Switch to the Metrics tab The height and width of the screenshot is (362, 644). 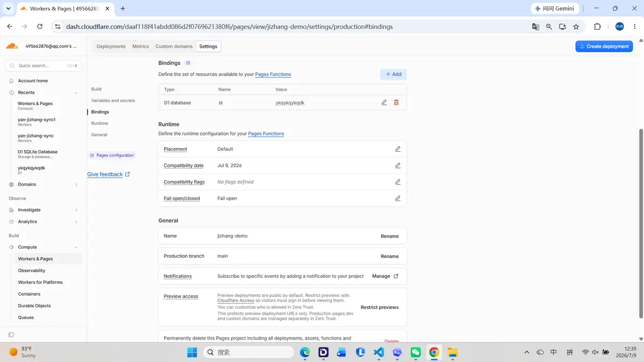pyautogui.click(x=141, y=47)
